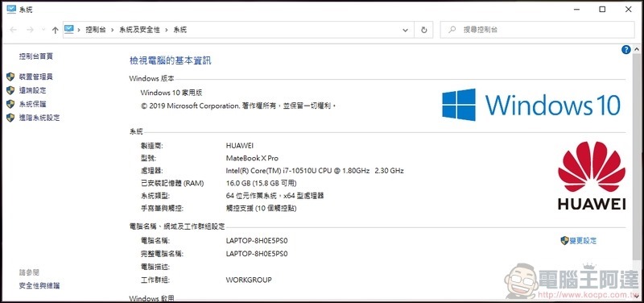
Task: Click shield icon beside 進階系統設定
Action: (10, 118)
